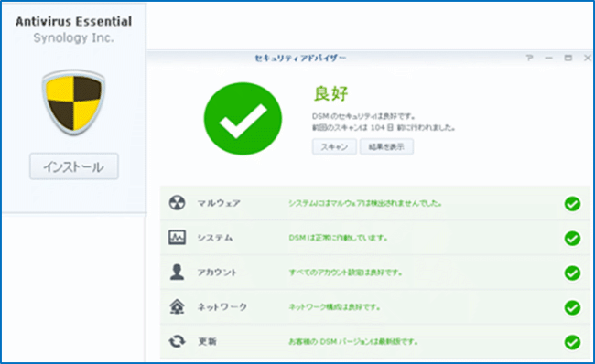Click green check on 更新 row

click(x=572, y=342)
